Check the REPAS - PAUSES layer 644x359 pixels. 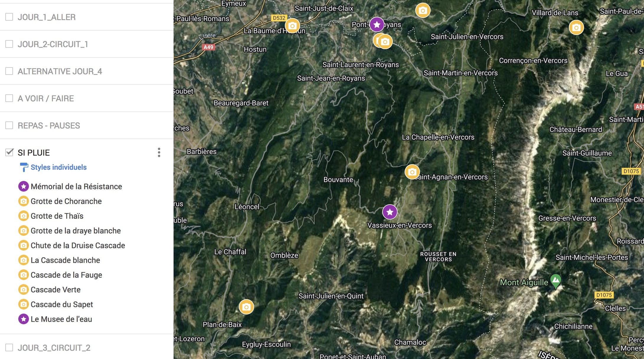(x=9, y=125)
